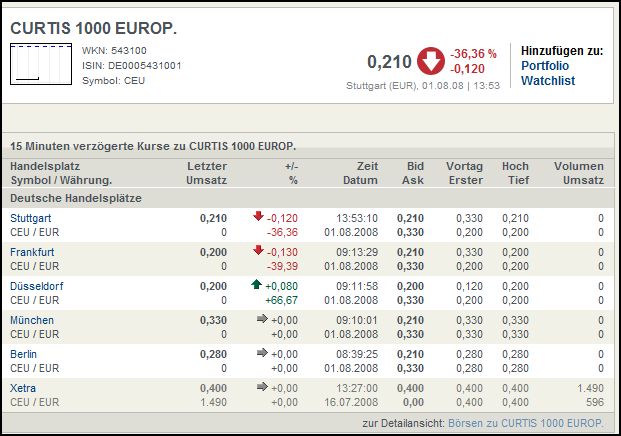Click the Zeit column header
This screenshot has height=436, width=621.
click(x=368, y=166)
